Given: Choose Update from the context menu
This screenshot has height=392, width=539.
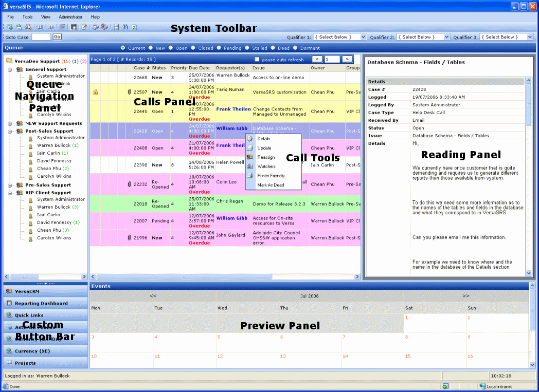Looking at the screenshot, I should click(x=264, y=148).
